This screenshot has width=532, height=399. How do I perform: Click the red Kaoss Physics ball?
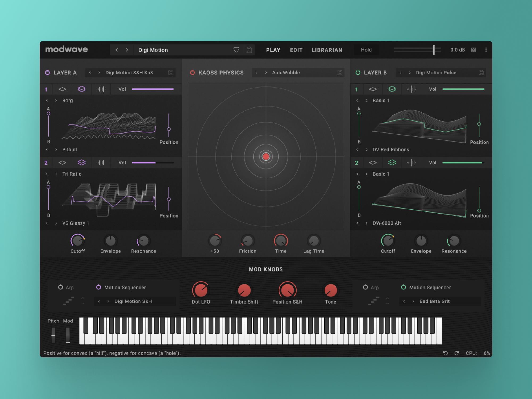click(266, 156)
